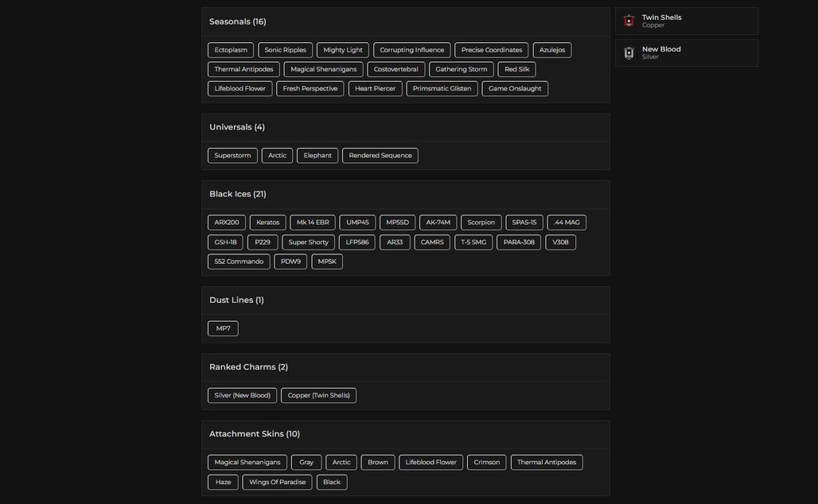Select the Gray attachment skin tag
Screen dimensions: 818x504
coord(306,463)
